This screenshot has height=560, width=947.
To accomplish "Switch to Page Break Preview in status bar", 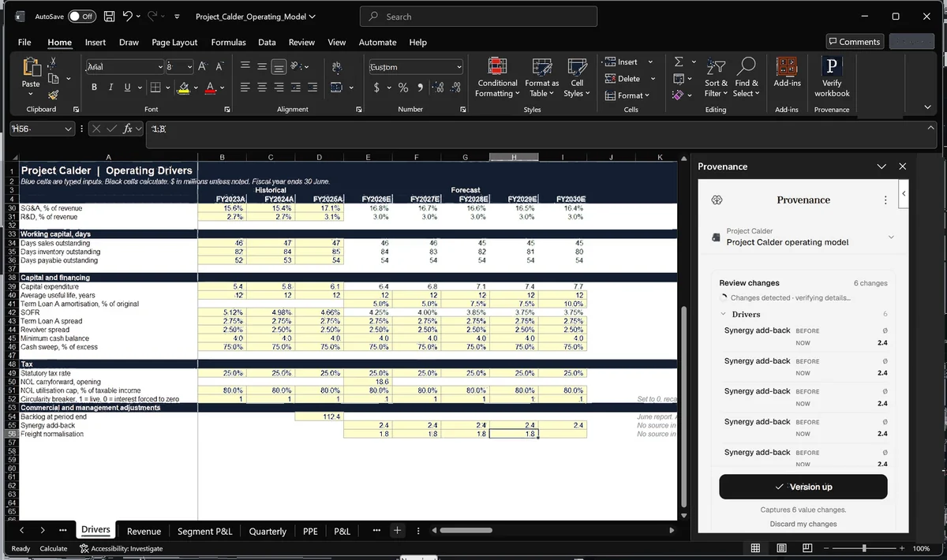I will 807,548.
